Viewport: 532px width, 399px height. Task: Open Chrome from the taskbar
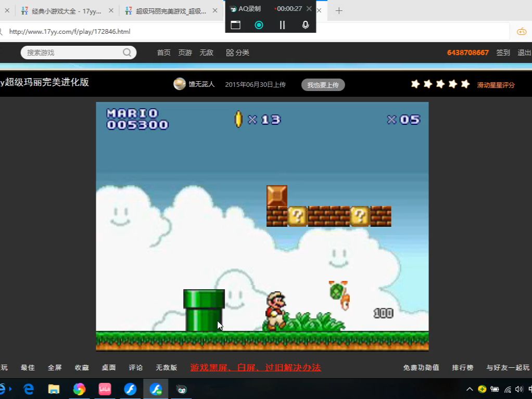[79, 389]
